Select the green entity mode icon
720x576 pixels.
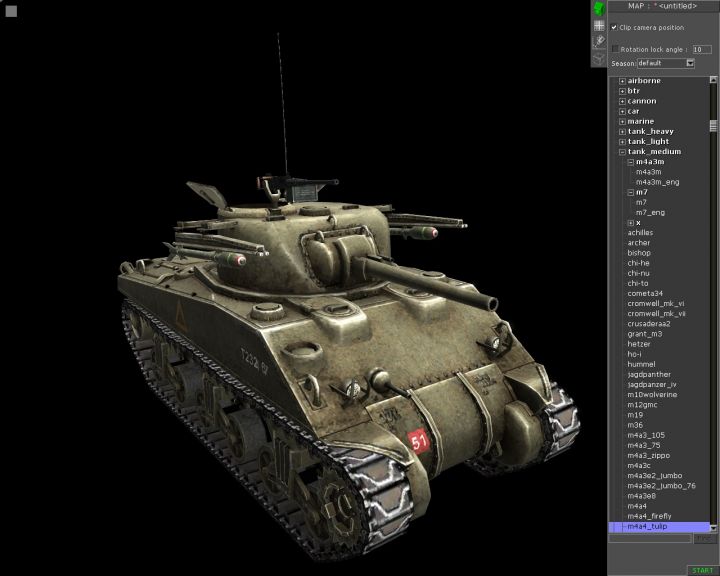[x=598, y=9]
